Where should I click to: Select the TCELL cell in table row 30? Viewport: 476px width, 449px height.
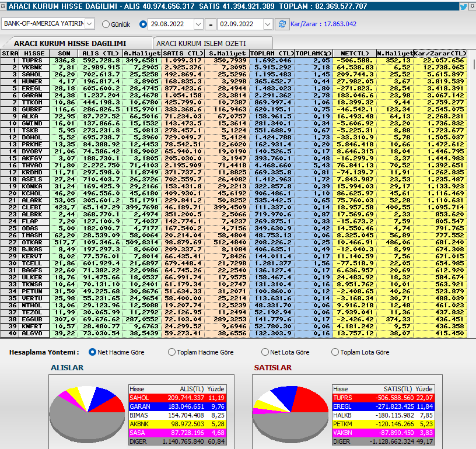[34, 264]
